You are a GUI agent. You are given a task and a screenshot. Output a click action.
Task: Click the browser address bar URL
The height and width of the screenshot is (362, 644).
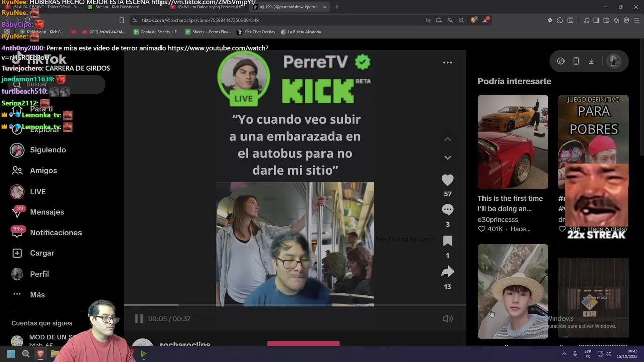(x=200, y=20)
